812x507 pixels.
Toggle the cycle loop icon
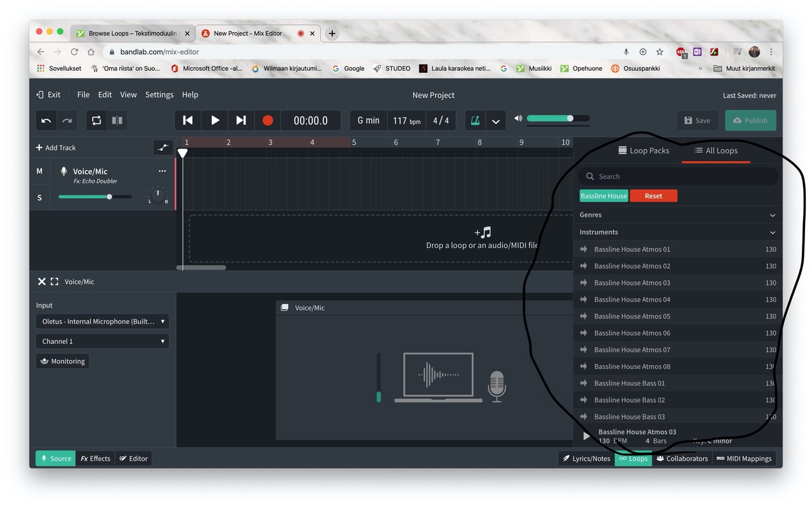click(x=96, y=121)
